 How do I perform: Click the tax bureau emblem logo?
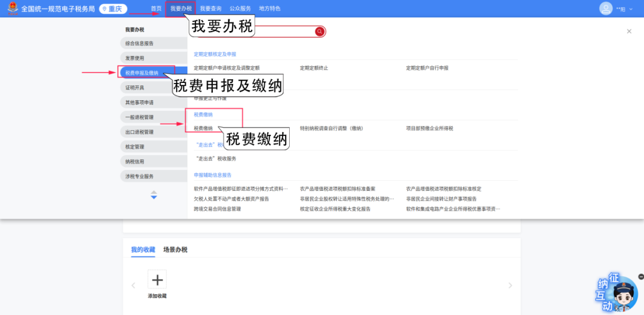[x=10, y=9]
